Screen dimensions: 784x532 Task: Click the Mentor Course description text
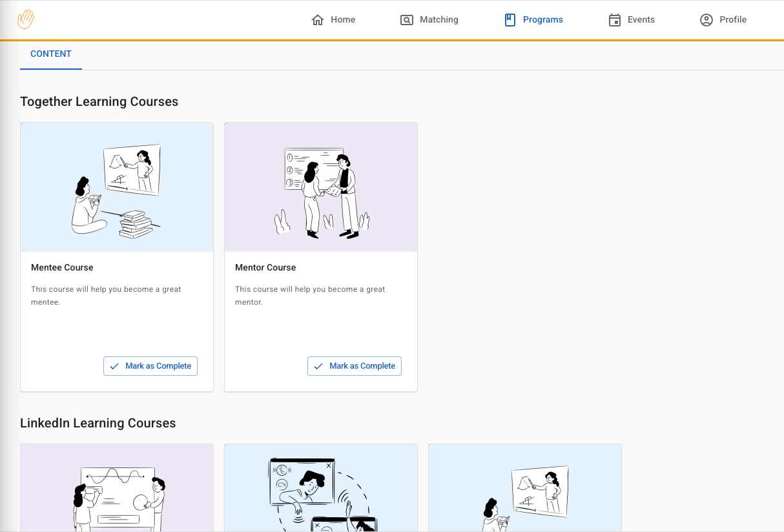click(310, 296)
